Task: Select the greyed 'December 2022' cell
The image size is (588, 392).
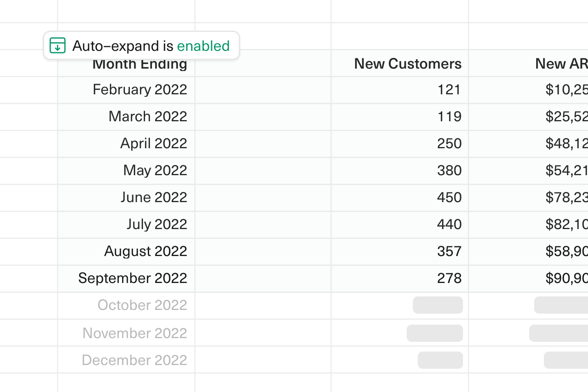Action: coord(134,360)
